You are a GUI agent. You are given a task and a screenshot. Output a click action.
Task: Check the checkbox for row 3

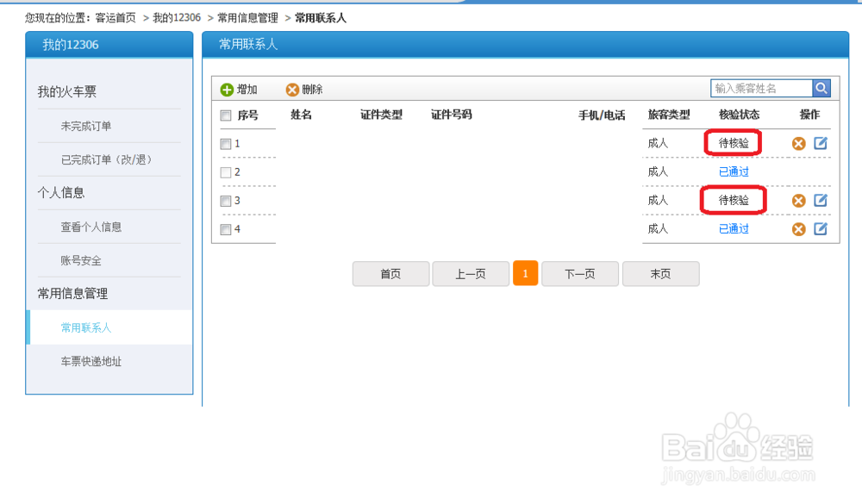225,201
